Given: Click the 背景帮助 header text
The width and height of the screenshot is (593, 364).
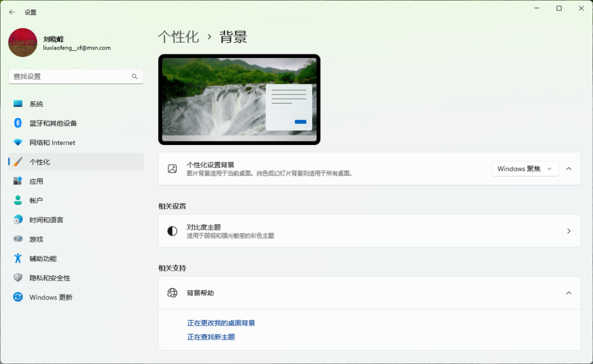Looking at the screenshot, I should (x=200, y=293).
